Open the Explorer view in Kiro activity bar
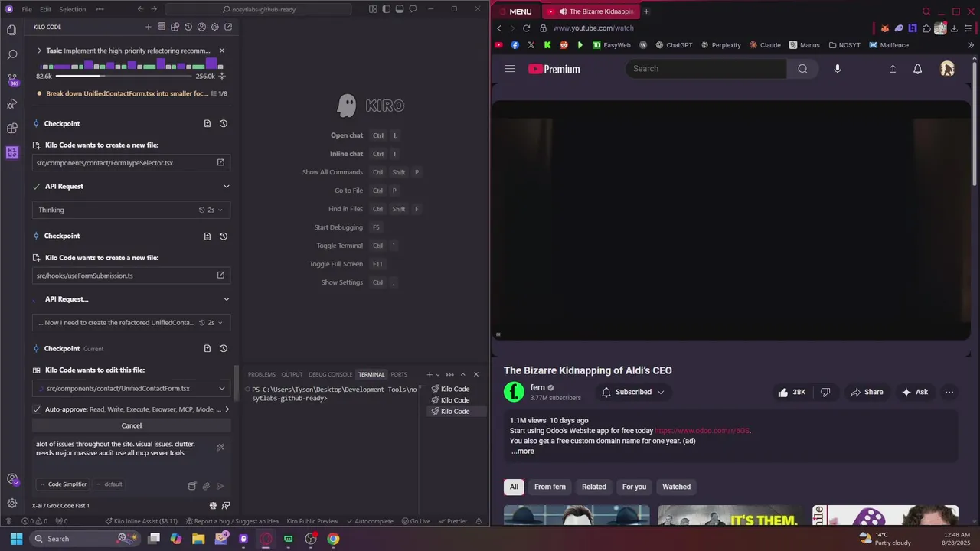This screenshot has height=551, width=980. (11, 30)
